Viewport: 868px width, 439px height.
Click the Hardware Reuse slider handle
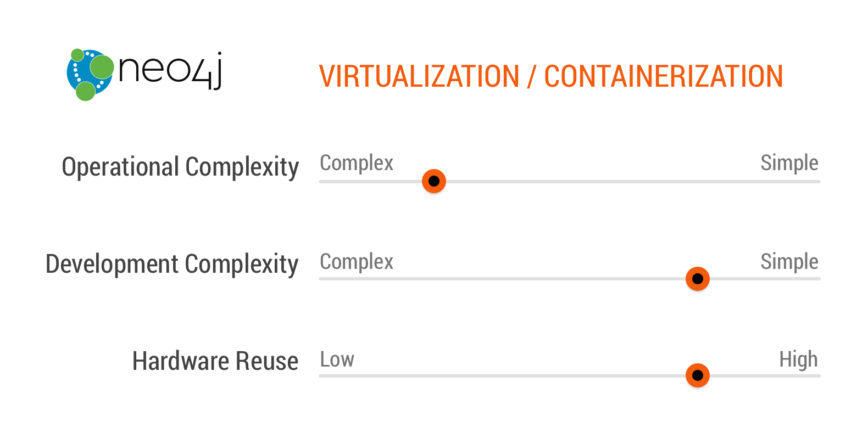click(698, 375)
